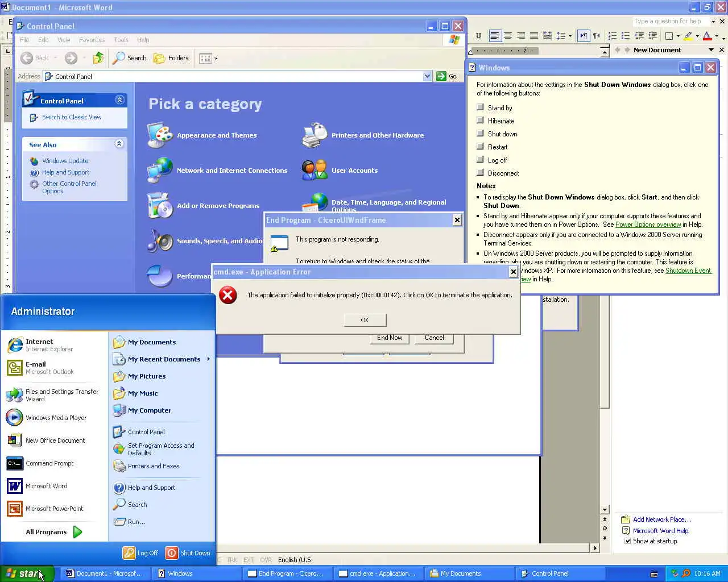Viewport: 728px width, 582px height.
Task: Open the Edit menu in Control Panel
Action: (43, 40)
